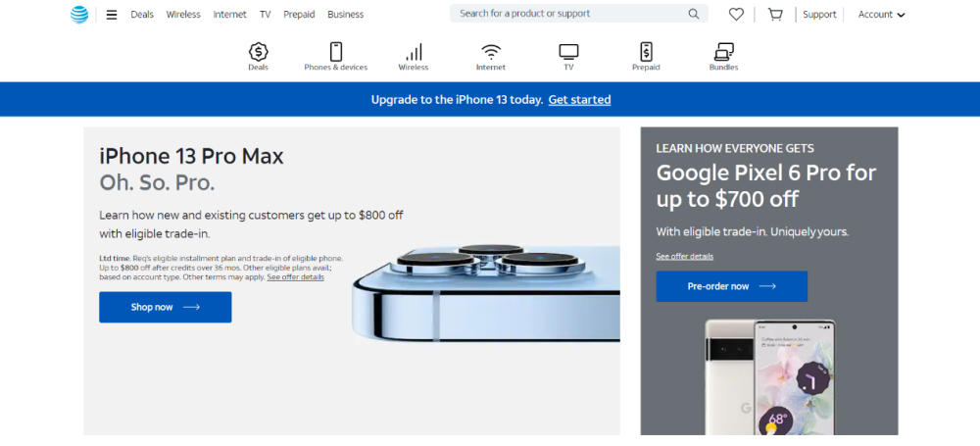The image size is (980, 446).
Task: Open the shopping cart icon
Action: [x=775, y=15]
